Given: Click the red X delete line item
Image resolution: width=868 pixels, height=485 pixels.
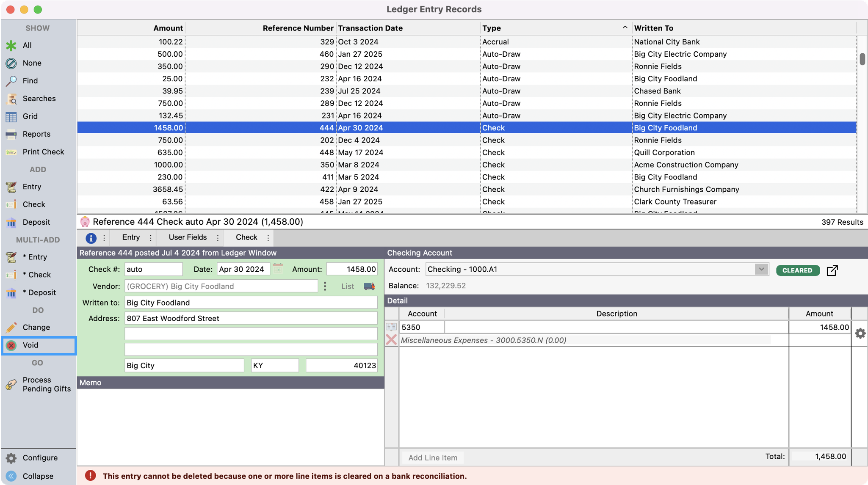Looking at the screenshot, I should point(391,340).
